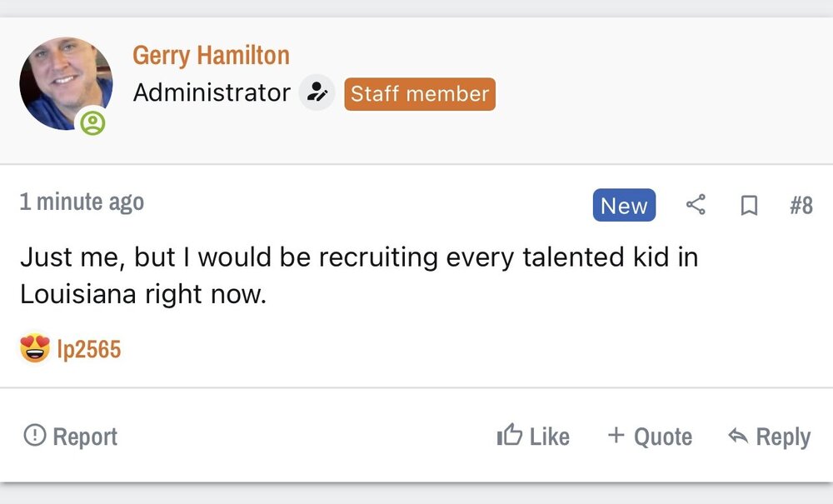The image size is (833, 504).
Task: Click the exclamation circle report icon
Action: [35, 435]
